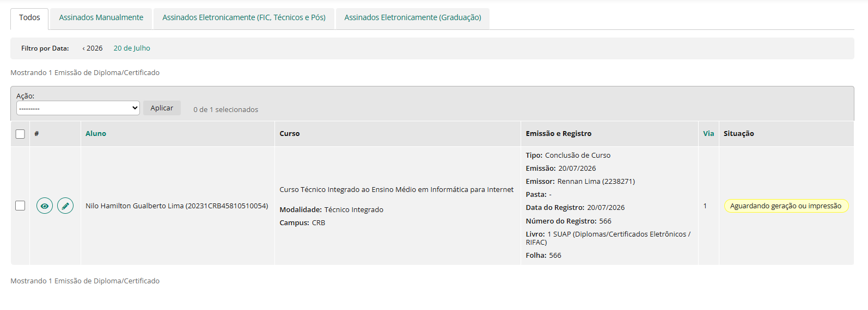The image size is (868, 310).
Task: Select Nilo Hamilton Gualberto Lima row checkbox
Action: pos(20,206)
